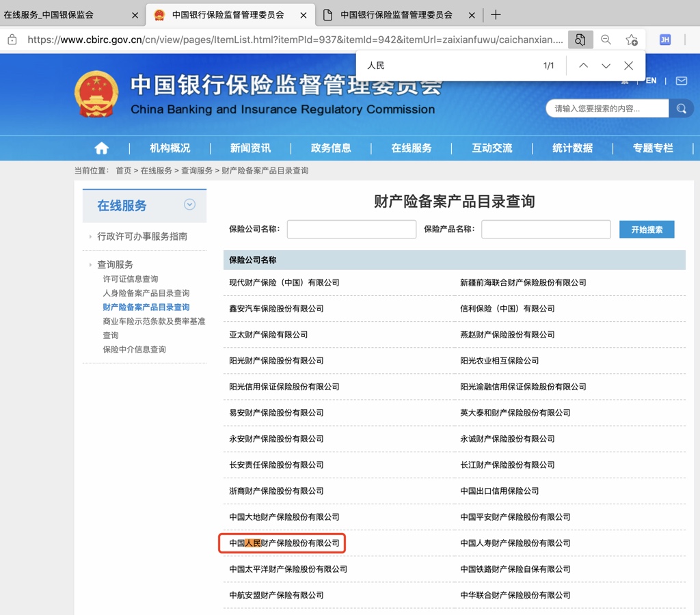
Task: Select 中国人寿财产保险股份有限公司
Action: click(x=515, y=543)
